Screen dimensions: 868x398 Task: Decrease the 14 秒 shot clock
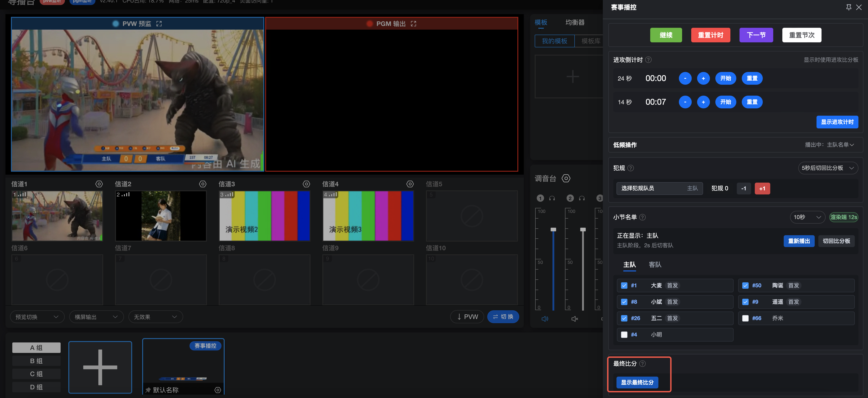[x=685, y=102]
